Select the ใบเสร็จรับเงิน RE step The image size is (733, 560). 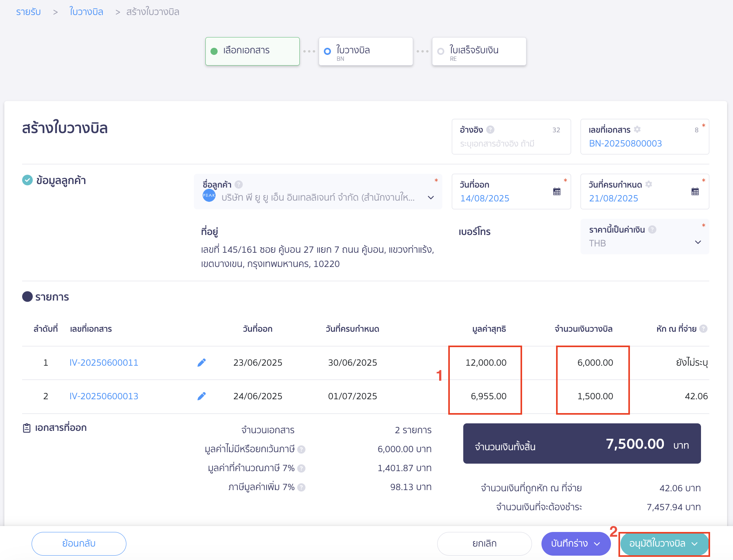click(x=479, y=51)
